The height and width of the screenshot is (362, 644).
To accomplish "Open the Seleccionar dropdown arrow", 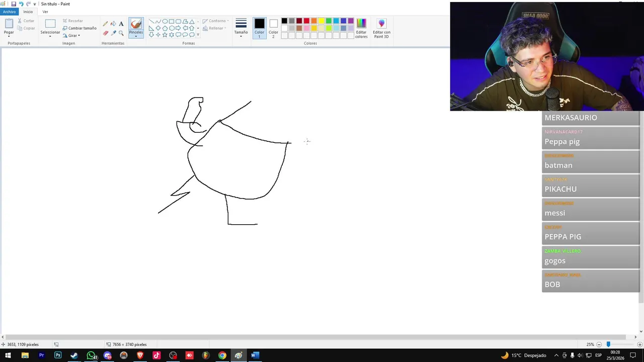I will click(50, 36).
